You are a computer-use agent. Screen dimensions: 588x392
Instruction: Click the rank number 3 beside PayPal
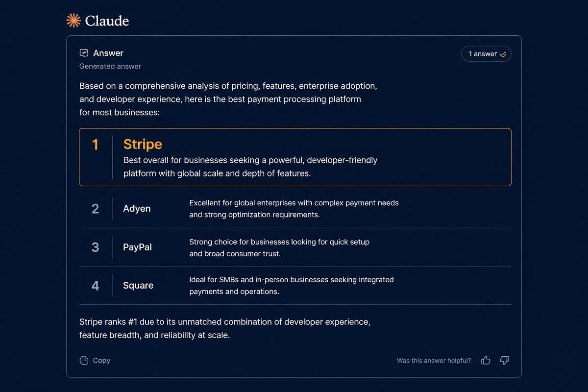coord(95,247)
